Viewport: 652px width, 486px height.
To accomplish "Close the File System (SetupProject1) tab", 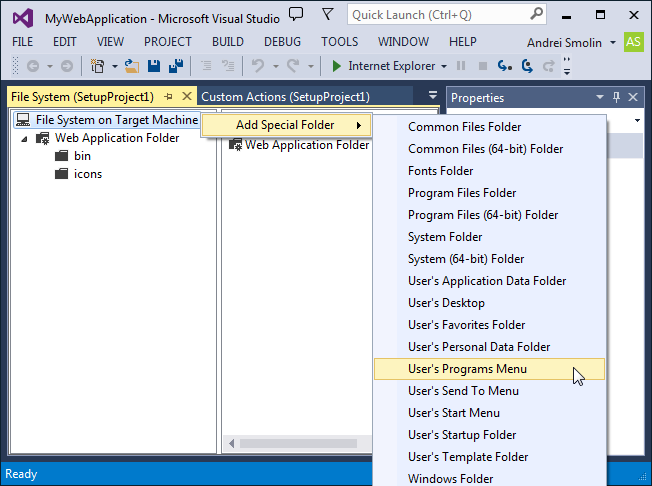I will [x=187, y=96].
